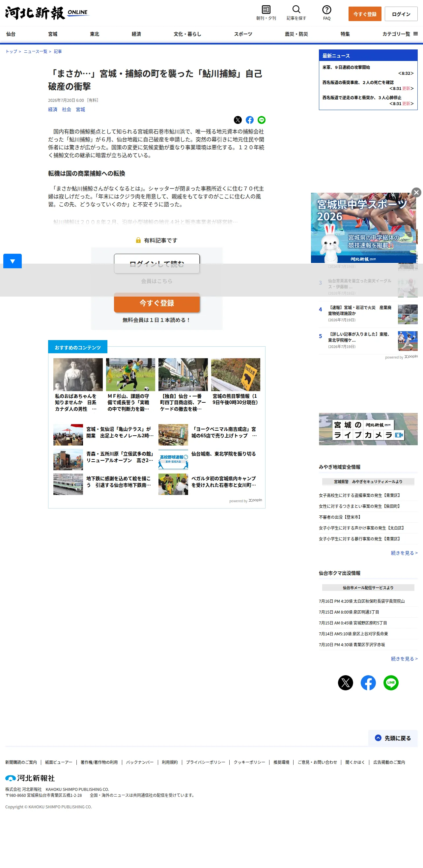Open the 気仙沼「亀山テラス」 recommended article

click(x=104, y=435)
